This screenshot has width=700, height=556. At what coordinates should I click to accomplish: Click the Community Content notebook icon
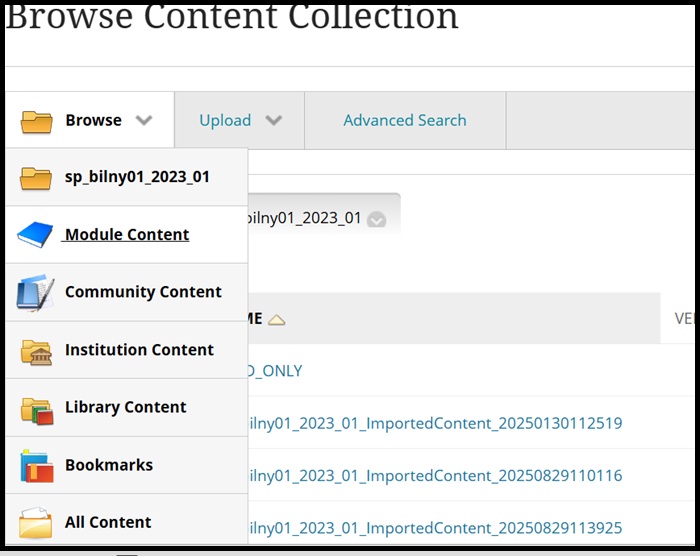click(x=36, y=293)
